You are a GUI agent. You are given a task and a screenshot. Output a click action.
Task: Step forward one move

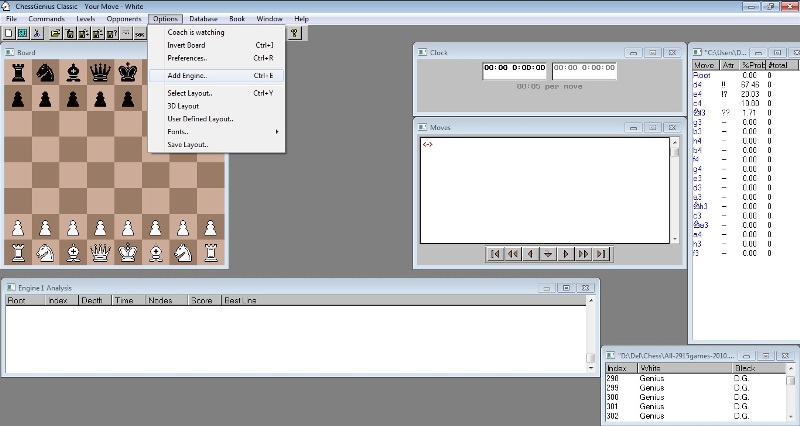(x=566, y=254)
